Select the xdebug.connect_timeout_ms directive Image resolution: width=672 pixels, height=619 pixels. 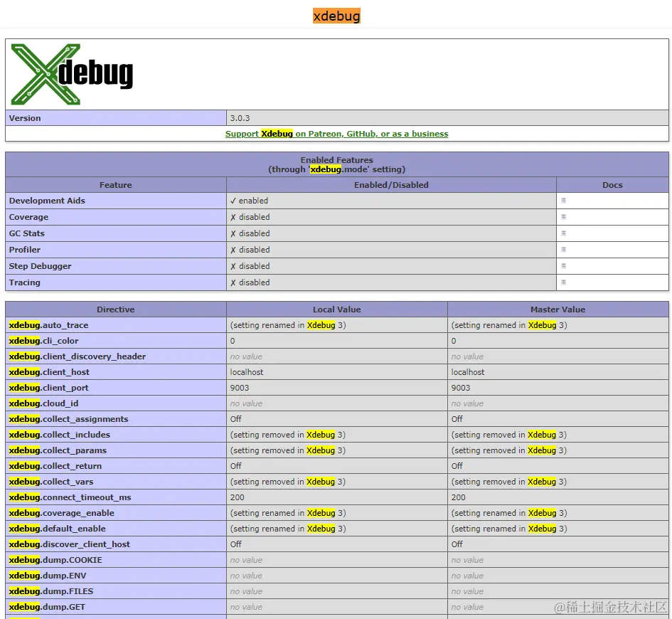[70, 497]
